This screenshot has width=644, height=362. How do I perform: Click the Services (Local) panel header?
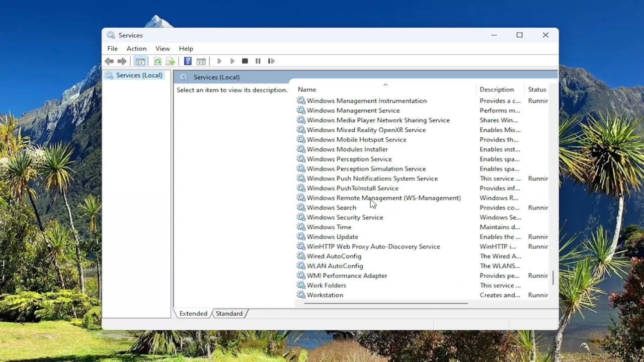pyautogui.click(x=366, y=77)
